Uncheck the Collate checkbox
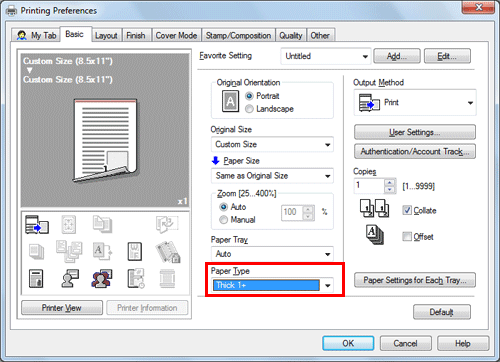The height and width of the screenshot is (362, 500). 407,210
